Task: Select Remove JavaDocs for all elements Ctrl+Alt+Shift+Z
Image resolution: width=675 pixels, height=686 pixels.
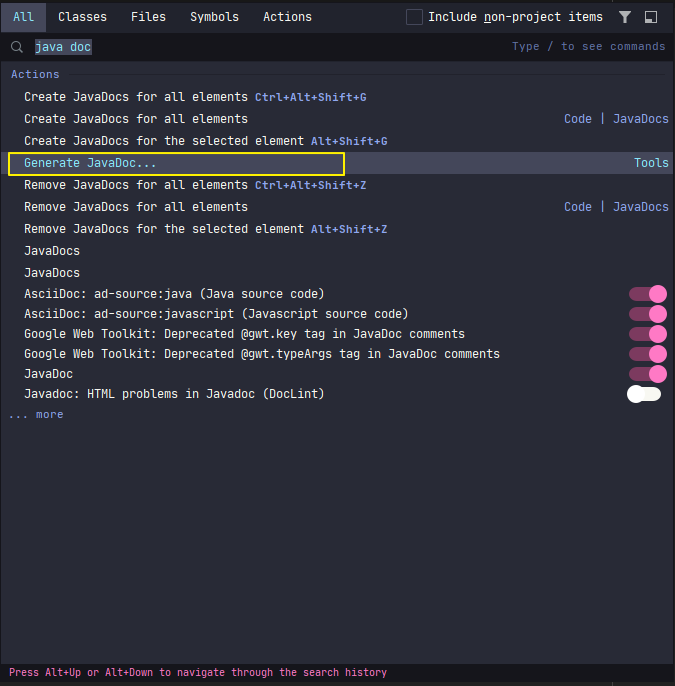Action: coord(337,185)
